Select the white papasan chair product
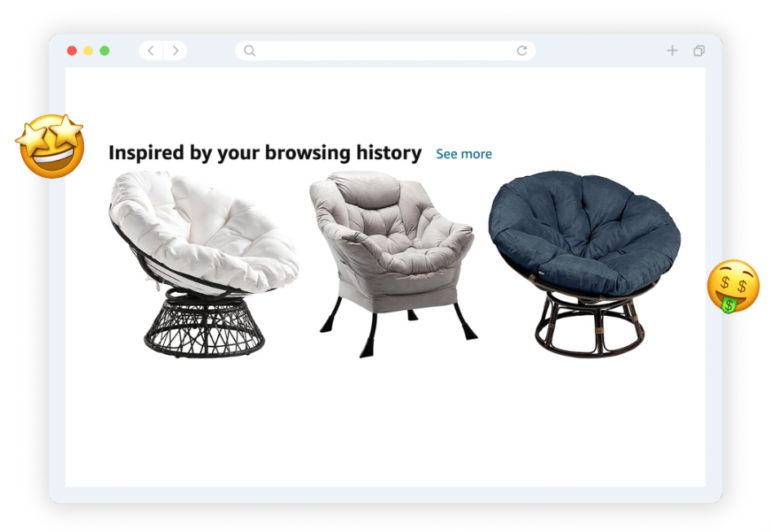This screenshot has width=772, height=532. point(203,264)
